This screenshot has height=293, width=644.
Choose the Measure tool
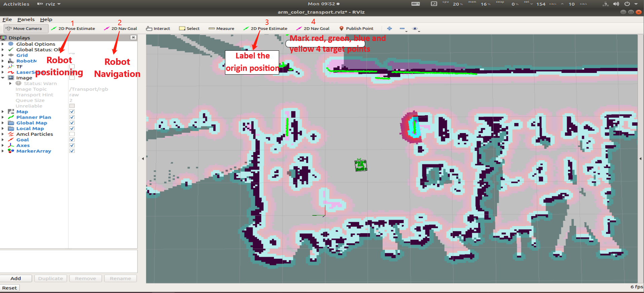point(221,29)
